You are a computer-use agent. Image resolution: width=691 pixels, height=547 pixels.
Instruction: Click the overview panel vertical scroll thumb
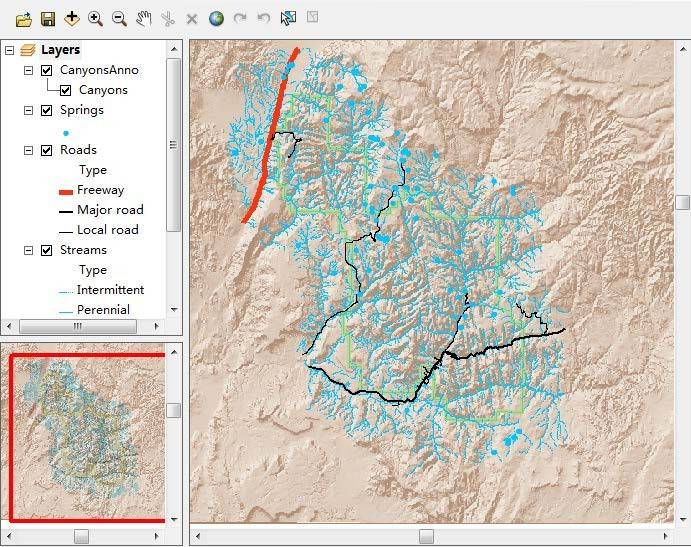[174, 410]
